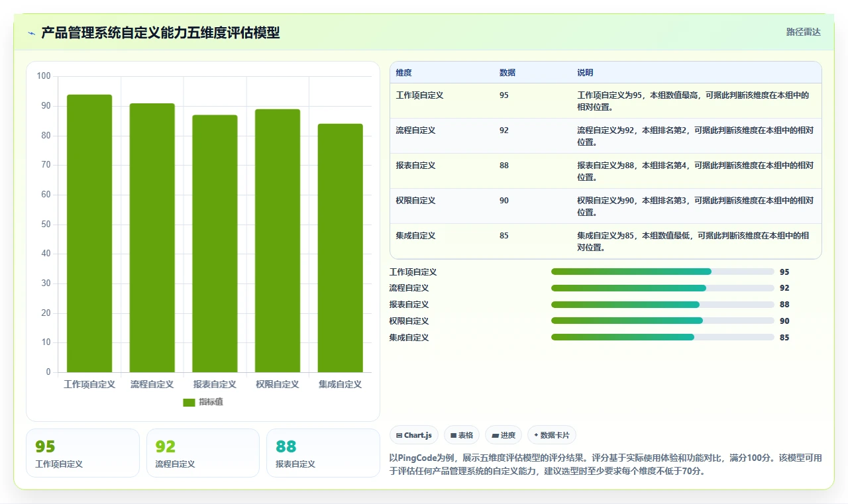Click the lightning icon beside the title
848x504 pixels.
click(x=32, y=32)
